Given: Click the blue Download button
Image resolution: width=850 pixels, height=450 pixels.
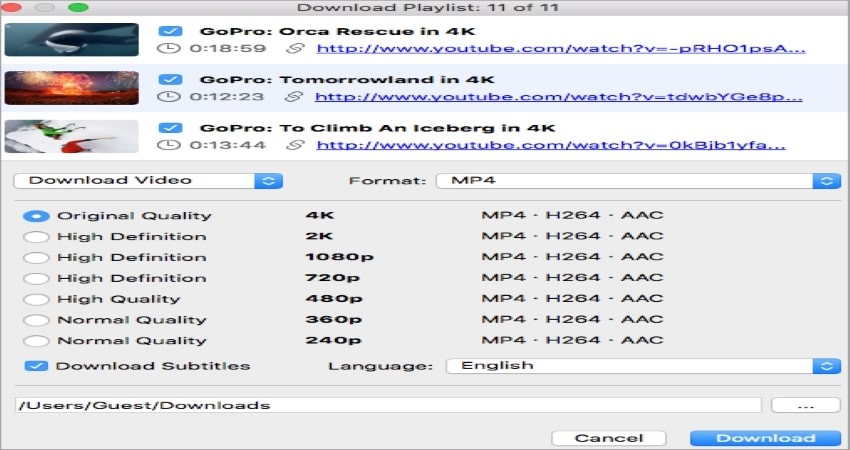Looking at the screenshot, I should click(x=765, y=438).
